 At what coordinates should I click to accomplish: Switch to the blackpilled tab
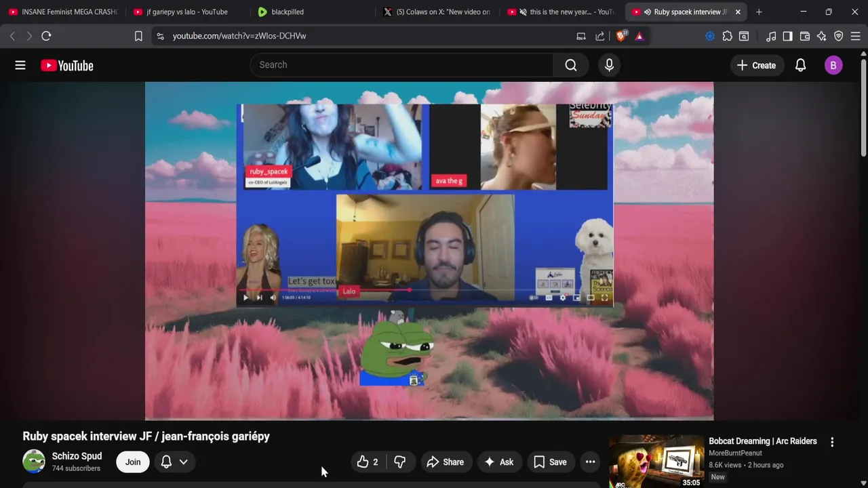click(312, 12)
